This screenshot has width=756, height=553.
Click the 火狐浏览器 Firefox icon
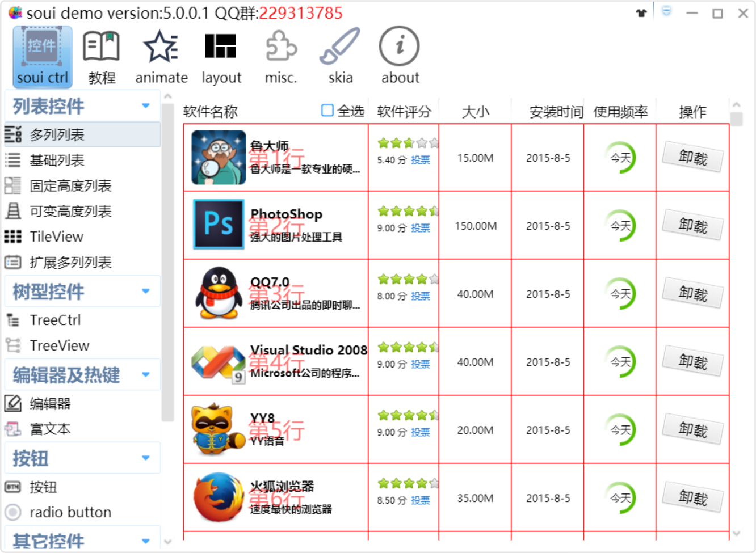point(219,497)
